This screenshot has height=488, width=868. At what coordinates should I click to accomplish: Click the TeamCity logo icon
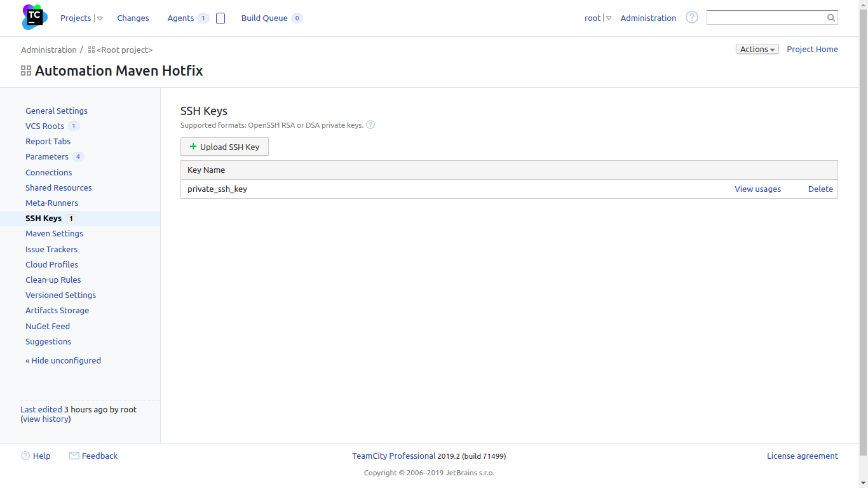35,17
